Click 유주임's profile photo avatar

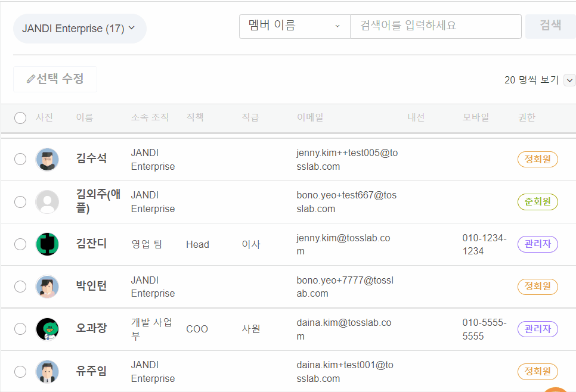(x=47, y=371)
